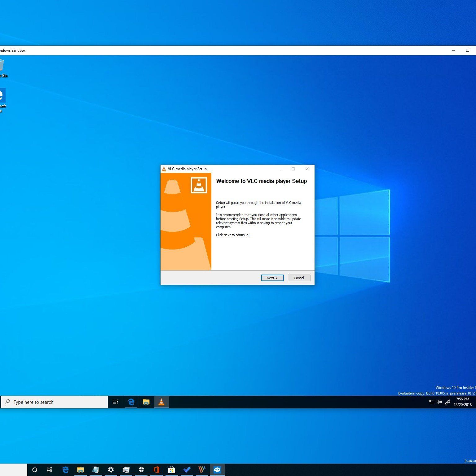Click the network icon in the system tray
This screenshot has height=476, width=476.
pos(431,402)
